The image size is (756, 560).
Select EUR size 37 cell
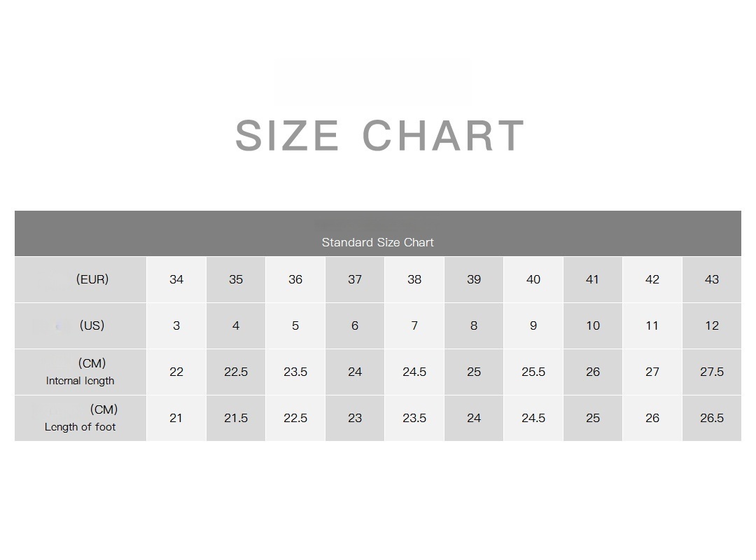click(x=355, y=279)
